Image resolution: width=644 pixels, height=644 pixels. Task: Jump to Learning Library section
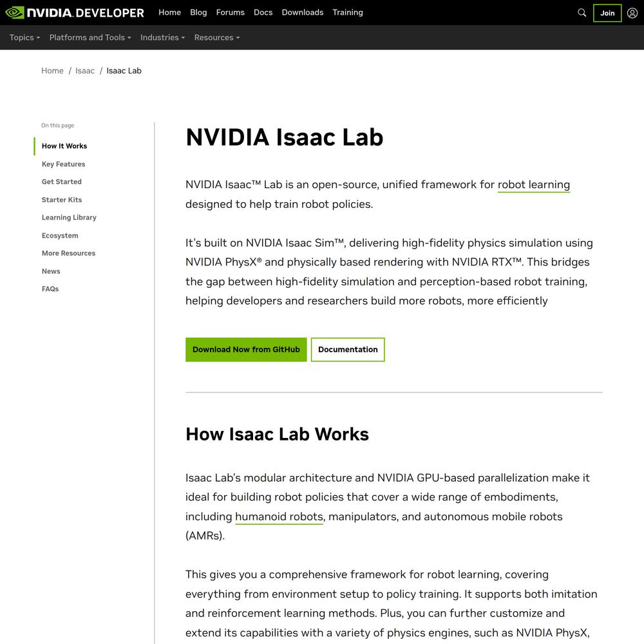tap(69, 217)
